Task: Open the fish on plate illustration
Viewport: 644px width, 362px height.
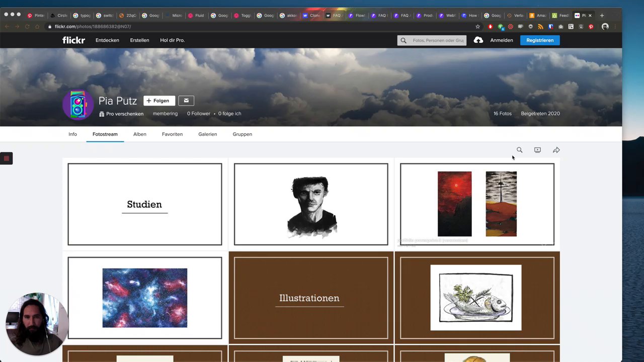Action: point(477,298)
